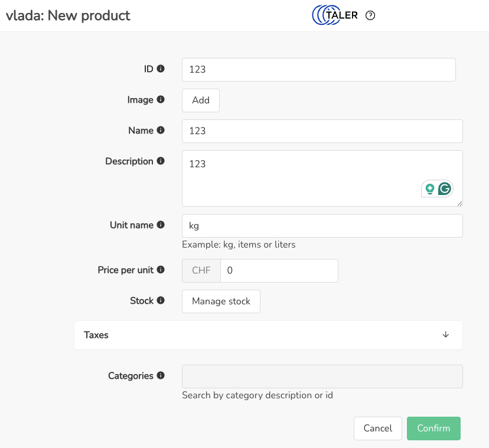Confirm the new product
This screenshot has width=489, height=448.
tap(433, 428)
